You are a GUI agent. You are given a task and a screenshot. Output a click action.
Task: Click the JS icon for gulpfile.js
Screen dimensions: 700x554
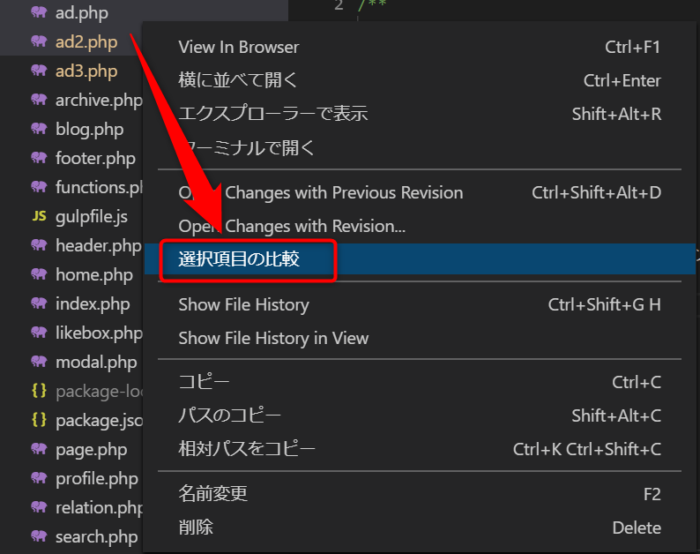(39, 216)
